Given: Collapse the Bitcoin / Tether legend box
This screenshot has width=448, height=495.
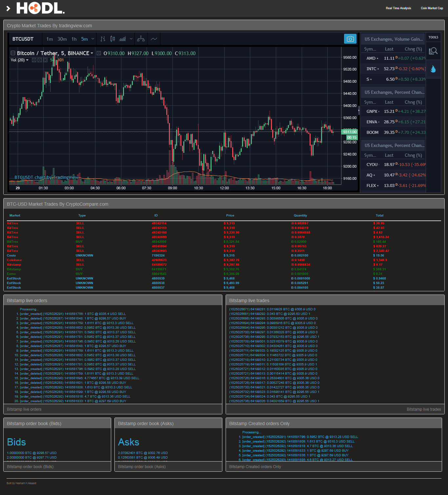Looking at the screenshot, I should click(x=13, y=53).
